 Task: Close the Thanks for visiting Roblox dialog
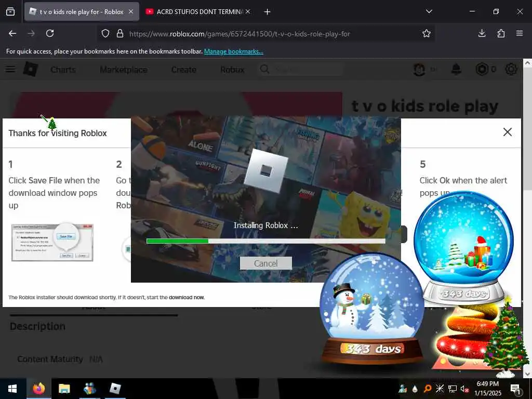point(507,132)
